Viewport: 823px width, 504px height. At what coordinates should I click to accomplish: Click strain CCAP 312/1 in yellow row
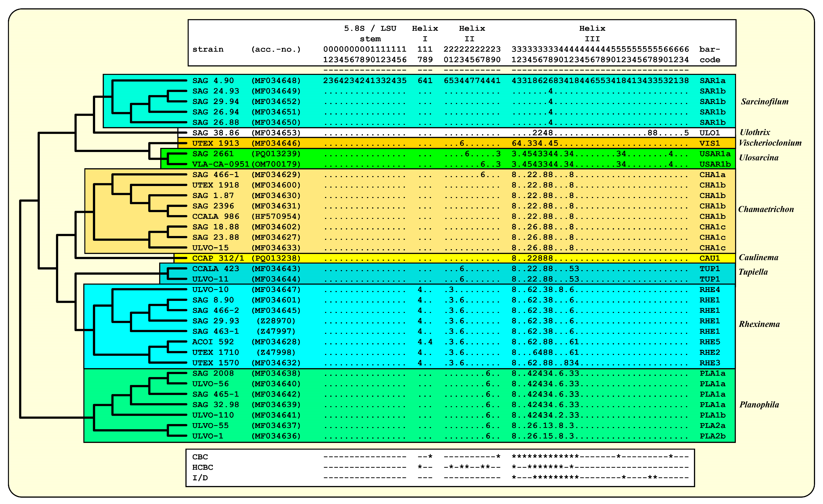point(218,258)
